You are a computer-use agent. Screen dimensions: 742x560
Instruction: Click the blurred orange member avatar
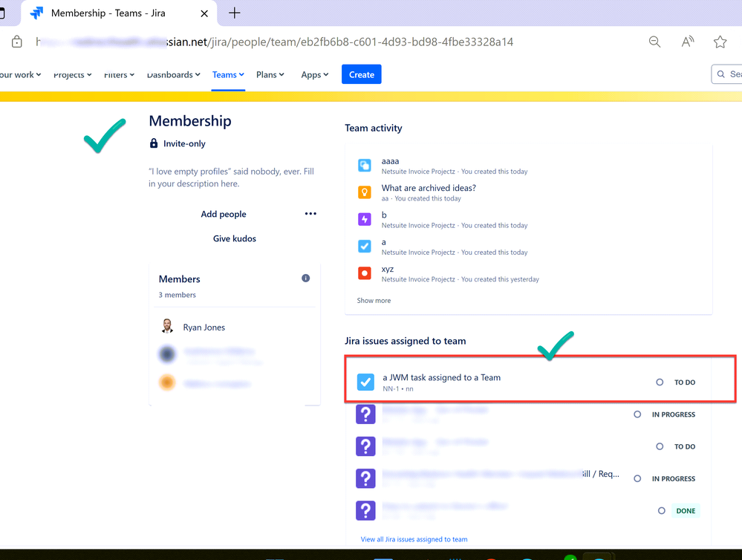click(x=167, y=382)
